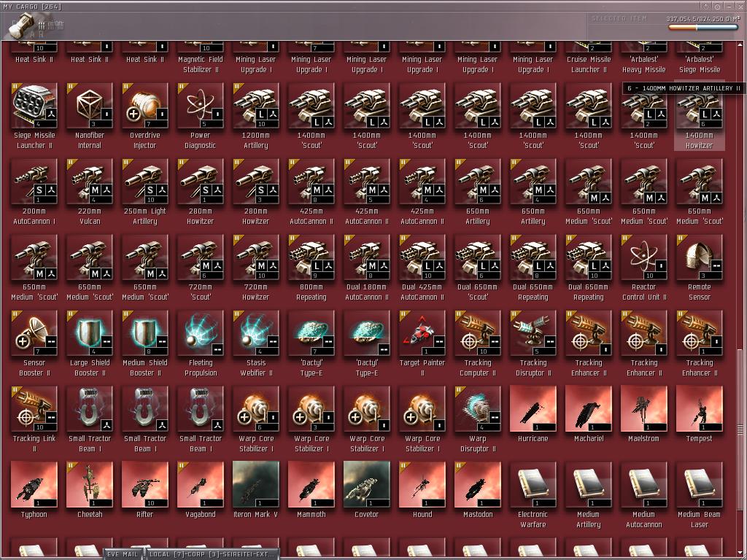This screenshot has width=747, height=560.
Task: Select the Tracking Link II module
Action: [x=34, y=419]
